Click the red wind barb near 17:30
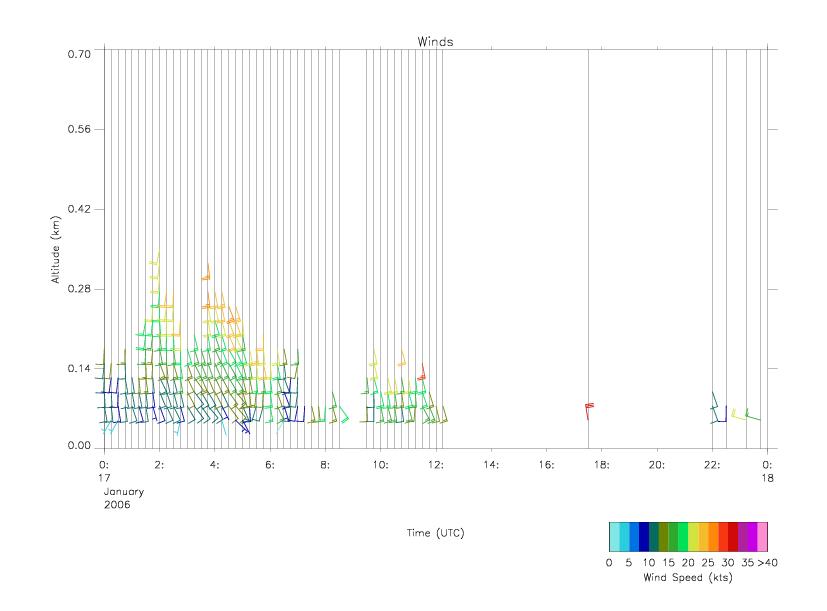827x611 pixels. click(x=589, y=410)
